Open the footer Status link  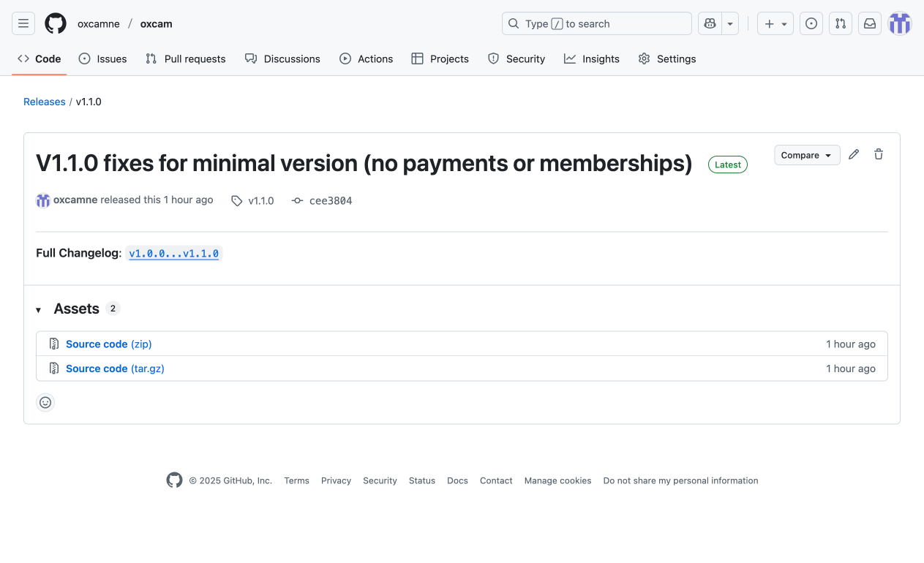[422, 480]
